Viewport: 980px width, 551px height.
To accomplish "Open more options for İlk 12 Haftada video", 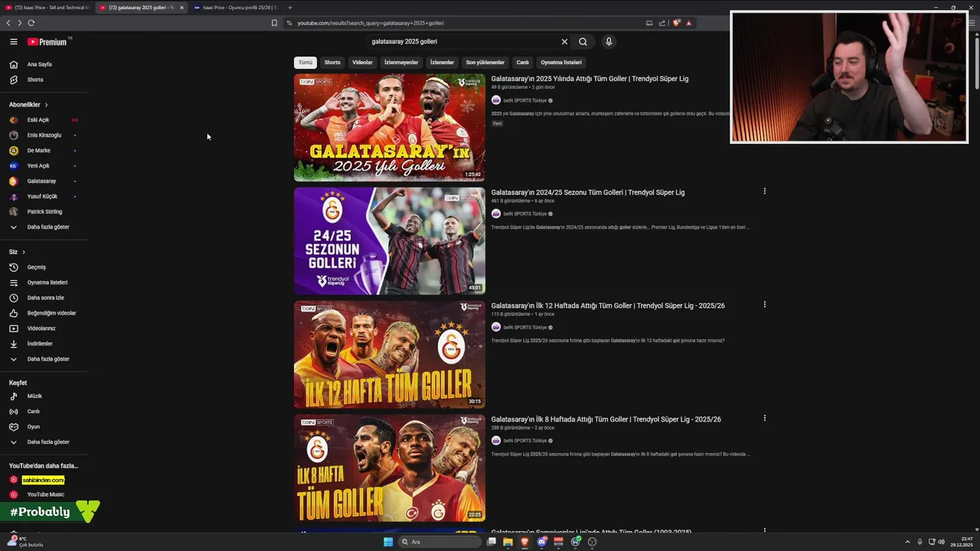I will click(x=764, y=305).
